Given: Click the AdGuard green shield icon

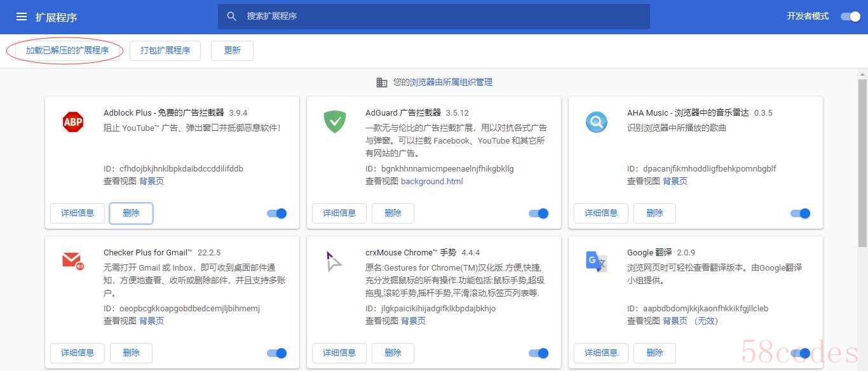Looking at the screenshot, I should [335, 121].
